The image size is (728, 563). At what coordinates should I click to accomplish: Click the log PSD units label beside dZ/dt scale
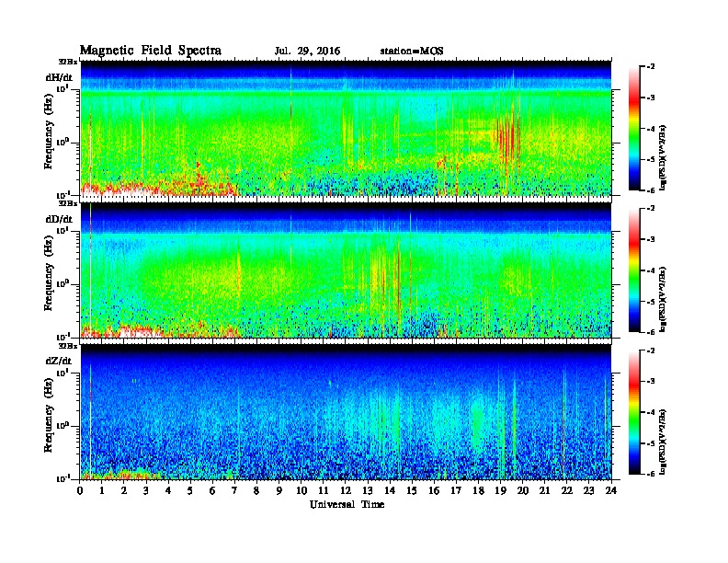point(663,442)
